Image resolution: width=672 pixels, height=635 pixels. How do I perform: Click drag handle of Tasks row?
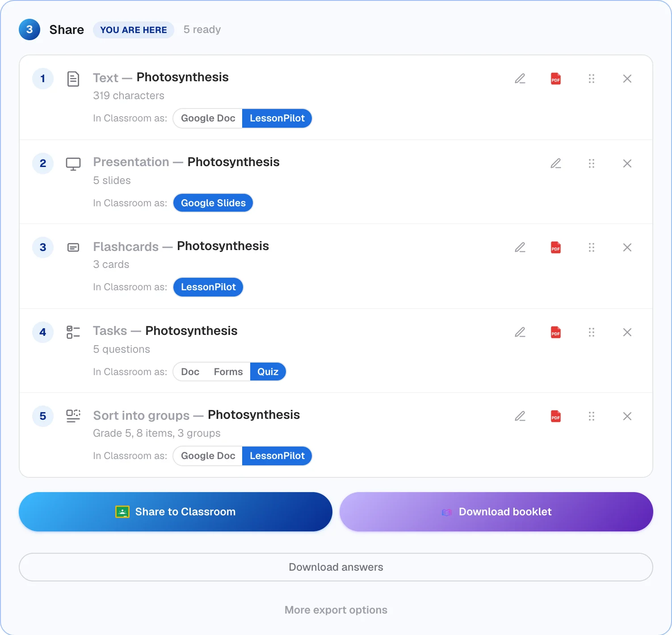click(x=592, y=332)
